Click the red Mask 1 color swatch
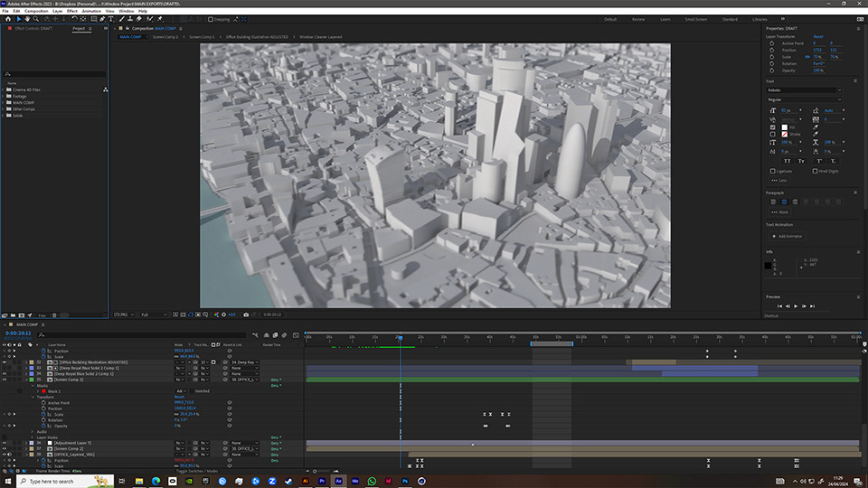The width and height of the screenshot is (868, 488). 43,391
